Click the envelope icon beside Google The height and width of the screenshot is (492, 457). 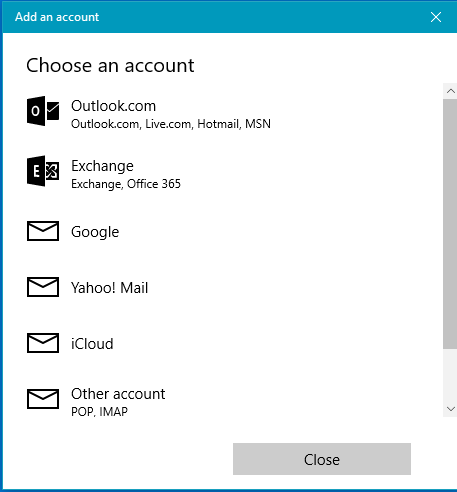[x=43, y=231]
